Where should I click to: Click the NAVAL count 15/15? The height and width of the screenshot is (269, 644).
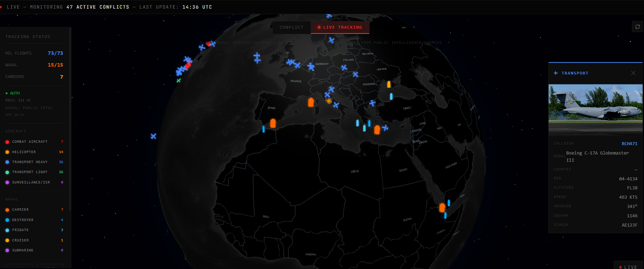(x=55, y=65)
